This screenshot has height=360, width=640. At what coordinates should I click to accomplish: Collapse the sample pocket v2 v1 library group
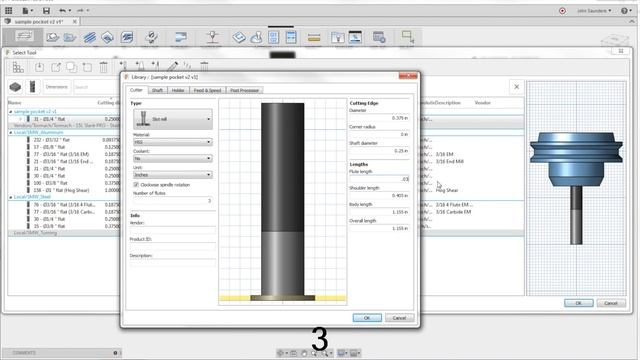coord(11,111)
